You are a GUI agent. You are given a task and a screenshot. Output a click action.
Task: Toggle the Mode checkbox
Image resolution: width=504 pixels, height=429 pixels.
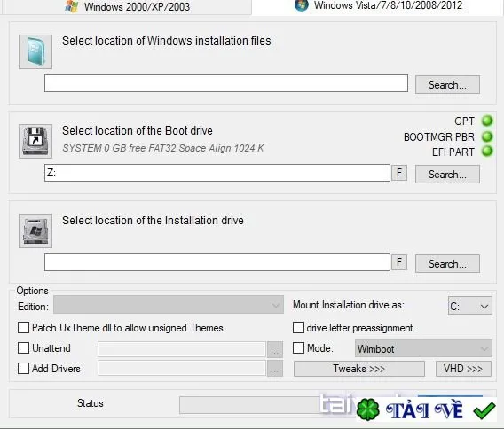coord(299,348)
